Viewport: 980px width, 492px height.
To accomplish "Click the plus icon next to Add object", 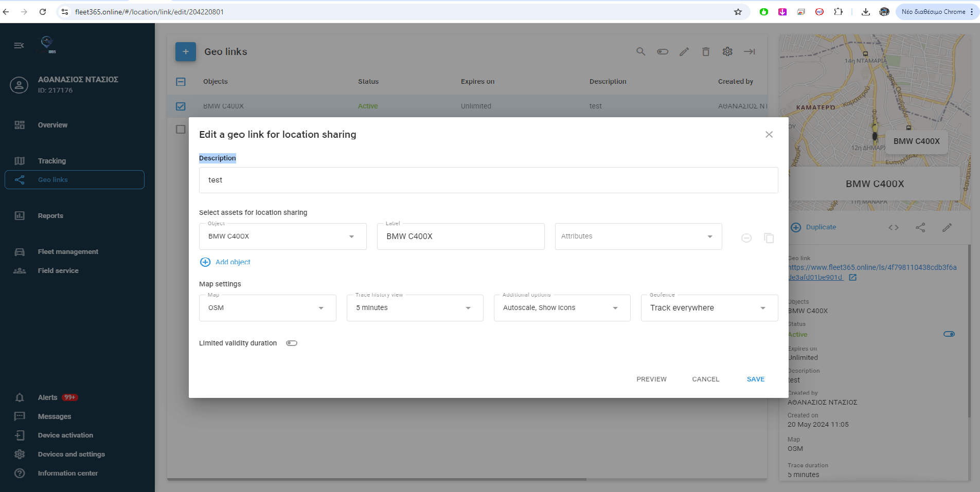I will [x=205, y=262].
